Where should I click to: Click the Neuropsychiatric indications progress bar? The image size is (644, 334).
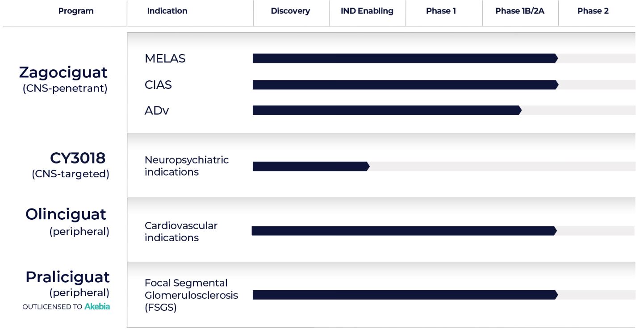tap(310, 167)
